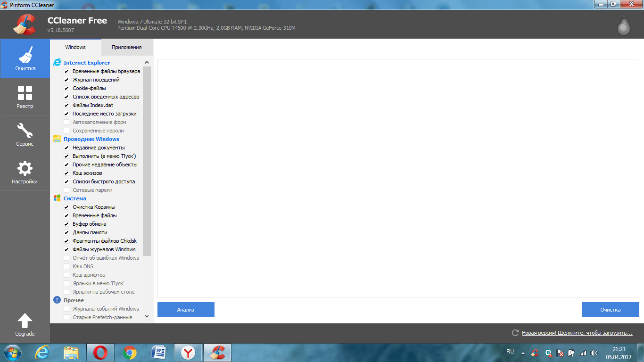Click the Анализ button
The image size is (644, 362).
[x=186, y=310]
